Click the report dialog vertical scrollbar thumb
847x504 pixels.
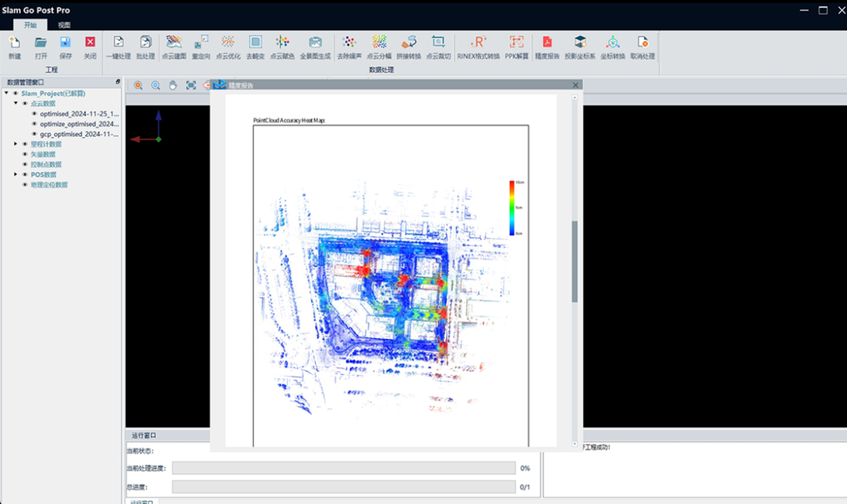tap(574, 261)
